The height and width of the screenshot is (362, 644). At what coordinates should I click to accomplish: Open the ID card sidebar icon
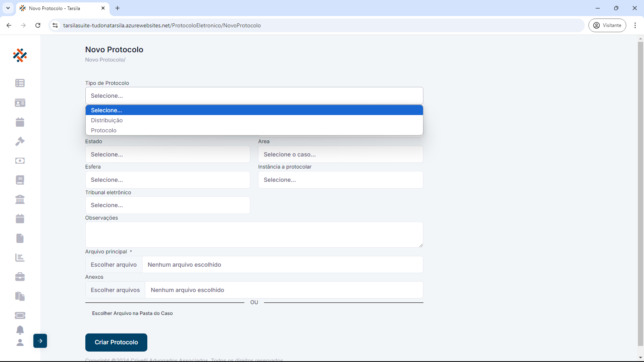[x=20, y=103]
